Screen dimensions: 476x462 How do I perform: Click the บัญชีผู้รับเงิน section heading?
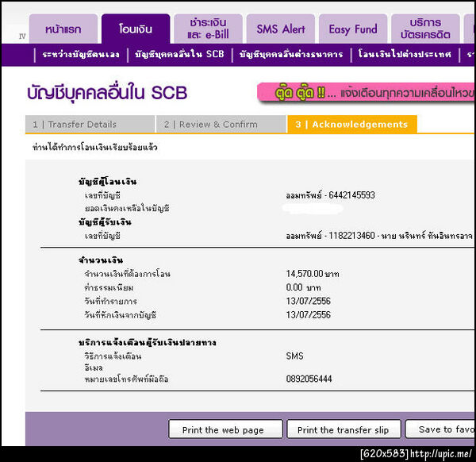[x=105, y=222]
